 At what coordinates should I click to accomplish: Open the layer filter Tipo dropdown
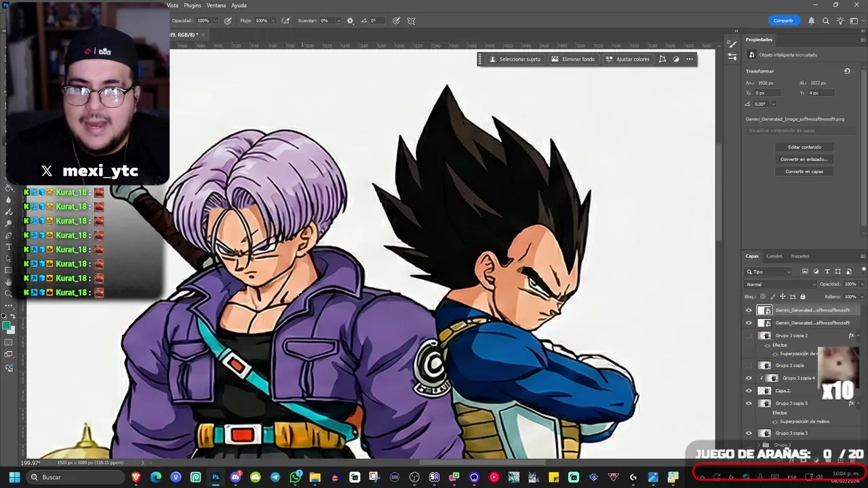tap(769, 272)
